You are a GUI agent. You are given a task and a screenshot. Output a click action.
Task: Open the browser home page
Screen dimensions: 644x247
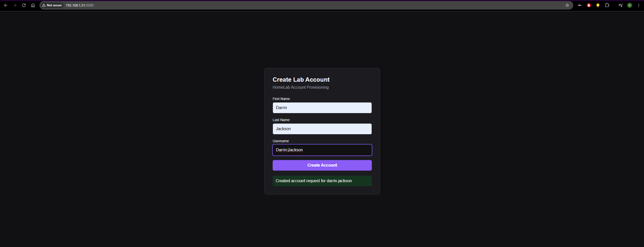[x=33, y=5]
